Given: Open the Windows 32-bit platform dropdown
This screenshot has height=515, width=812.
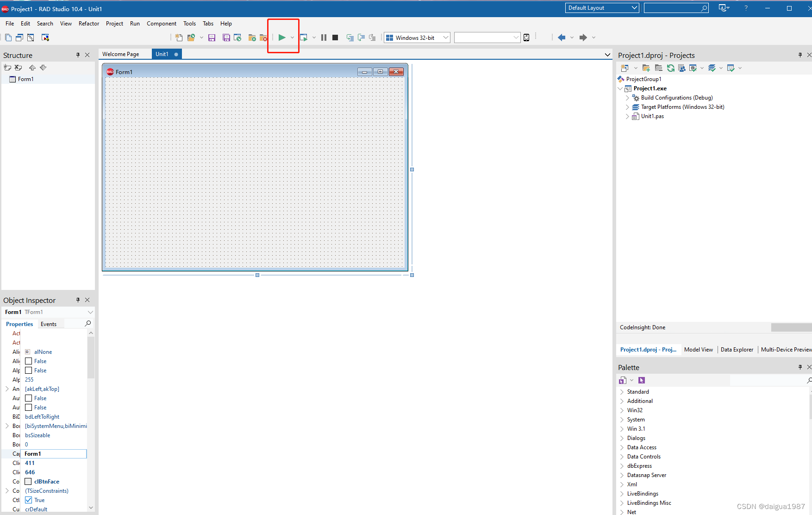Looking at the screenshot, I should pyautogui.click(x=445, y=38).
